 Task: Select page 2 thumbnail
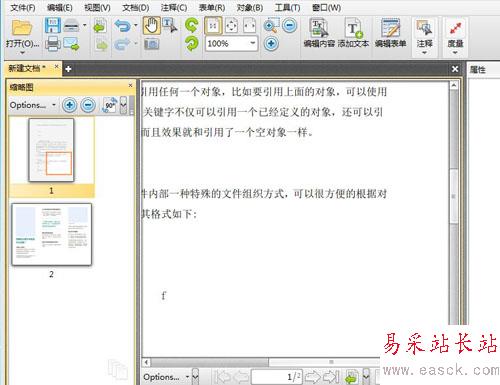51,234
